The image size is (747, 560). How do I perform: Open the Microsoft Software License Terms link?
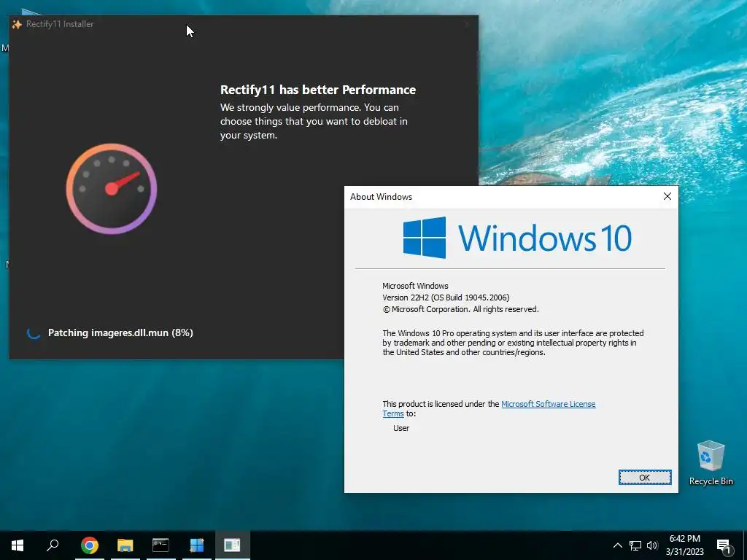click(x=549, y=404)
